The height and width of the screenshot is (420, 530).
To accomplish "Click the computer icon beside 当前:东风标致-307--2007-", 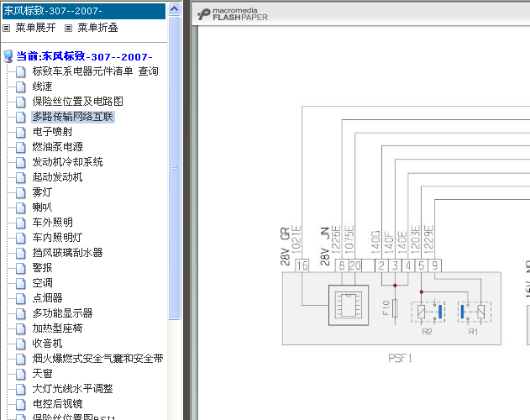I will 8,56.
